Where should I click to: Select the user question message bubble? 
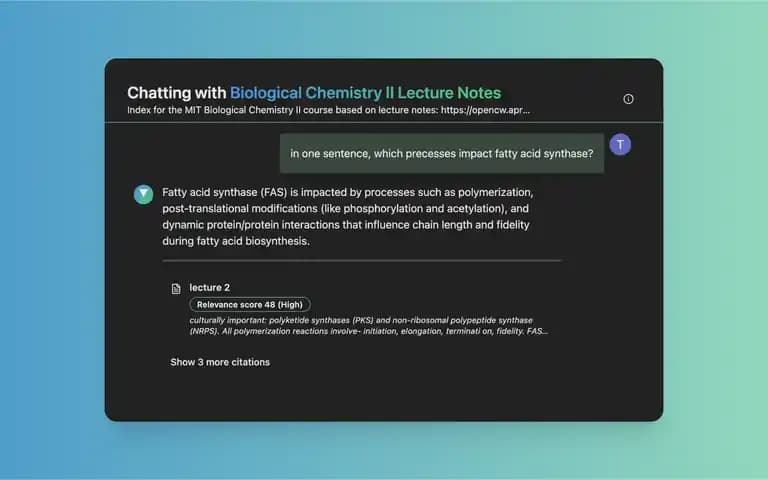click(442, 153)
